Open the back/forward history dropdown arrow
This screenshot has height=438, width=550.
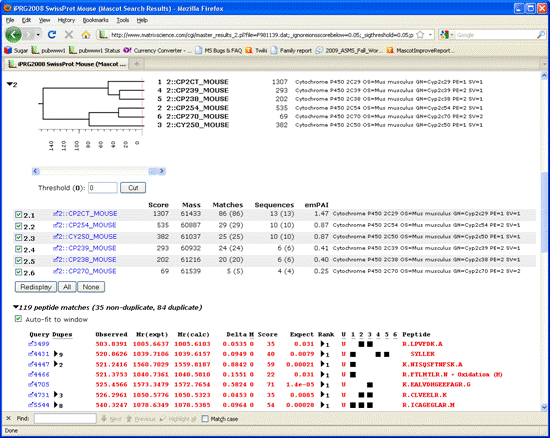tap(38, 35)
